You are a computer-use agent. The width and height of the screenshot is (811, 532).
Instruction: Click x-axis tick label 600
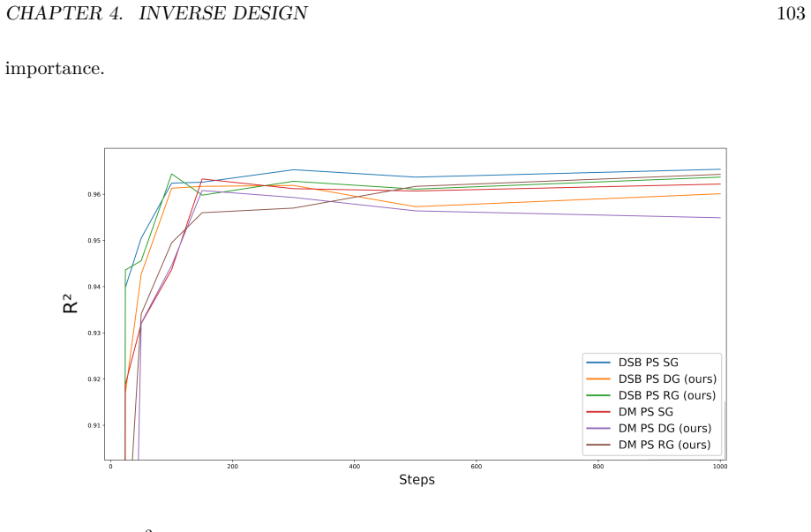(x=477, y=467)
